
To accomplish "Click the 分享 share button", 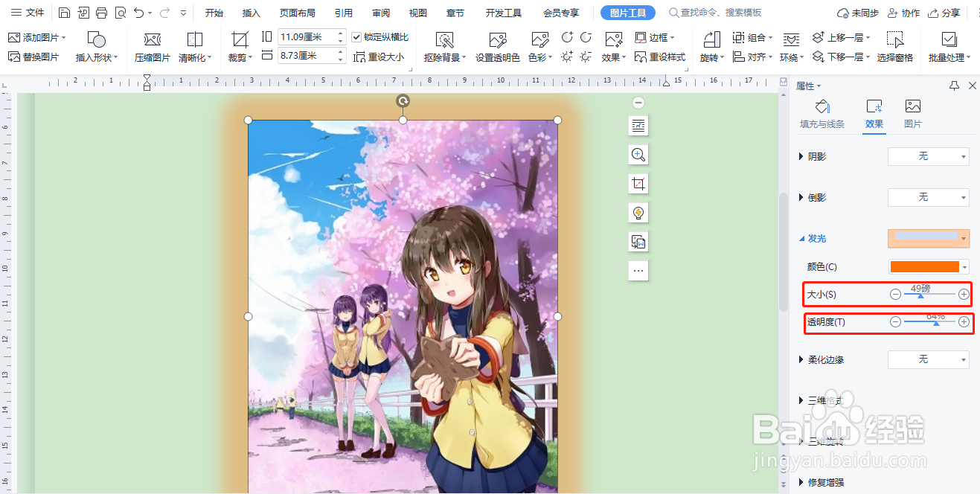I will (x=944, y=13).
